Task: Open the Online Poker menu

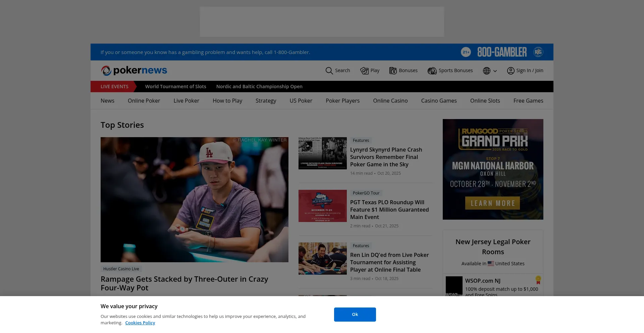Action: point(144,101)
